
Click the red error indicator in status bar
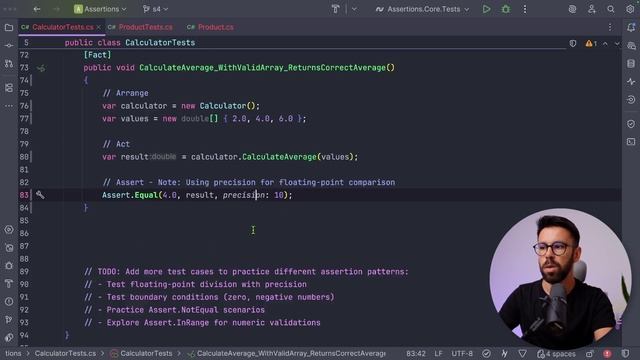point(607,353)
